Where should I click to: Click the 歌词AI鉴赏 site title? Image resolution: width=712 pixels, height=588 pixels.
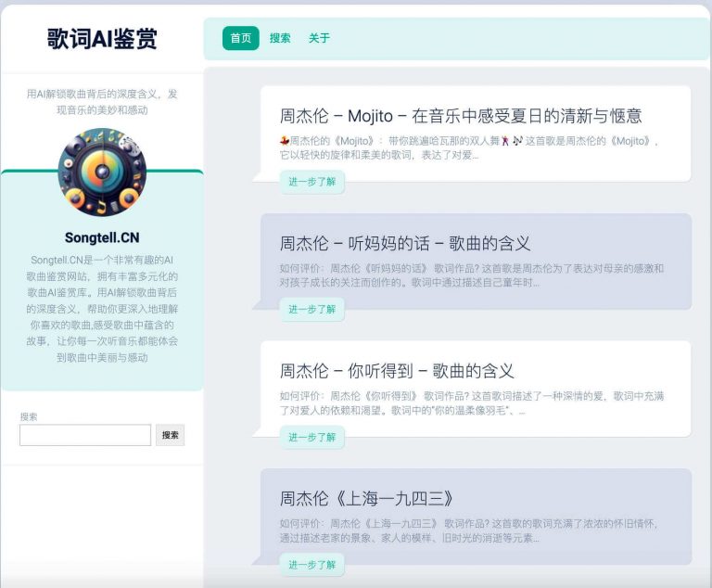click(102, 39)
